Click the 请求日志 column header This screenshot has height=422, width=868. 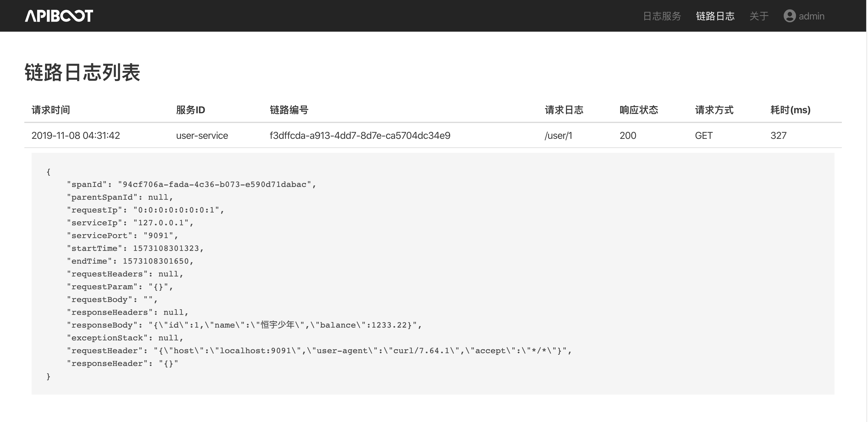point(564,110)
